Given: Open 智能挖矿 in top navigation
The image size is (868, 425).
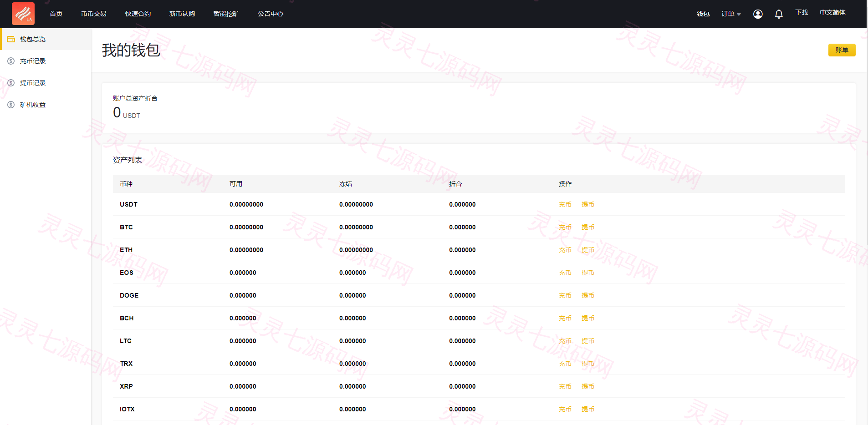Looking at the screenshot, I should 226,14.
